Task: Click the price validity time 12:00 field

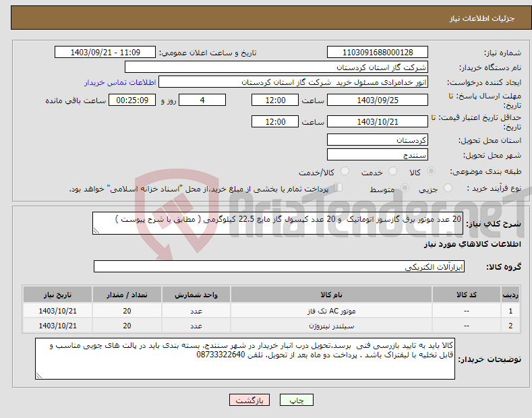Action: (275, 121)
